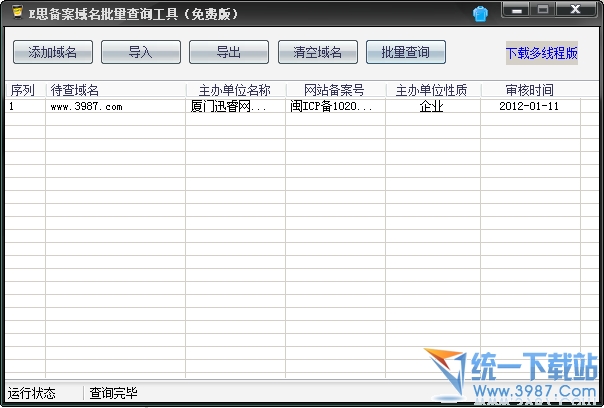Click the maximize window button

pyautogui.click(x=543, y=10)
